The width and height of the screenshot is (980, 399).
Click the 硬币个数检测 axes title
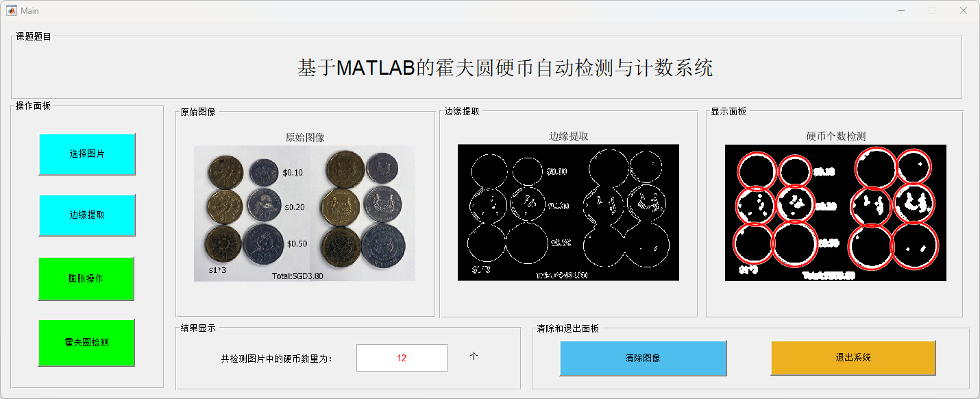836,136
